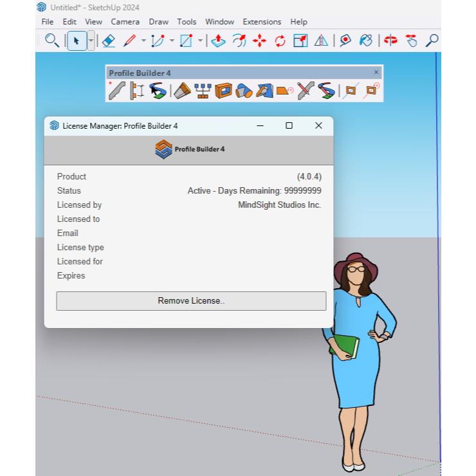
Task: Close the License Manager window
Action: tap(318, 125)
